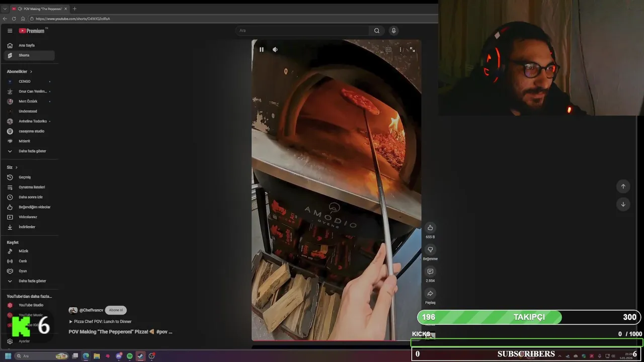The width and height of the screenshot is (644, 362).
Task: Open Müzik under Keşfet
Action: [x=29, y=251]
